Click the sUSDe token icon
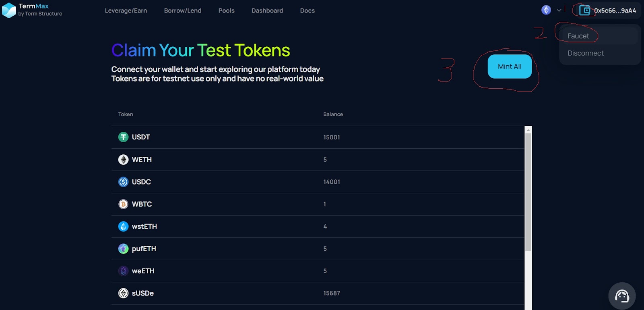This screenshot has width=644, height=310. [123, 293]
